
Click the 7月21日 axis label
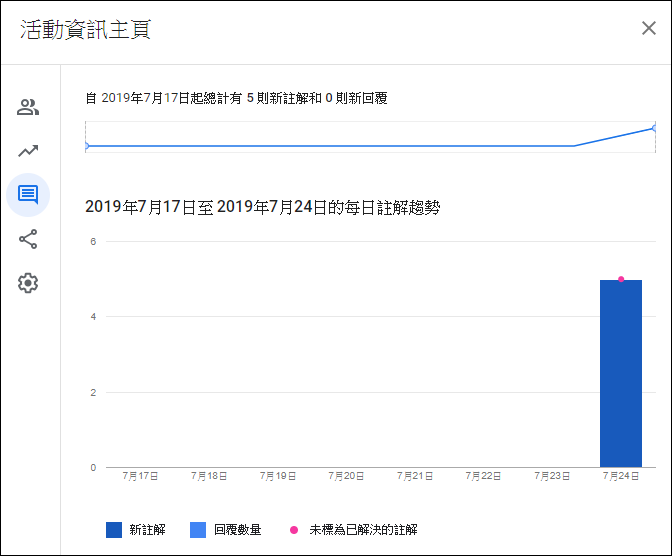click(415, 476)
